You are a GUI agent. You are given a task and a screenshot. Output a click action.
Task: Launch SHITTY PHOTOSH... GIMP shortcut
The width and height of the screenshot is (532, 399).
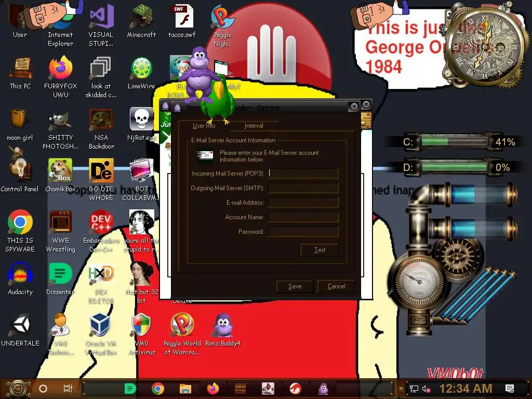(60, 128)
